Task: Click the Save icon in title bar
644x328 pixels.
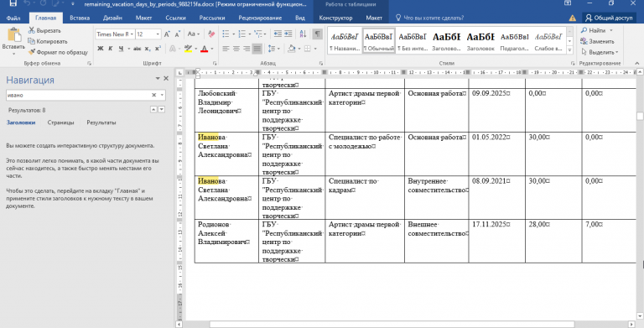Action: (x=13, y=3)
